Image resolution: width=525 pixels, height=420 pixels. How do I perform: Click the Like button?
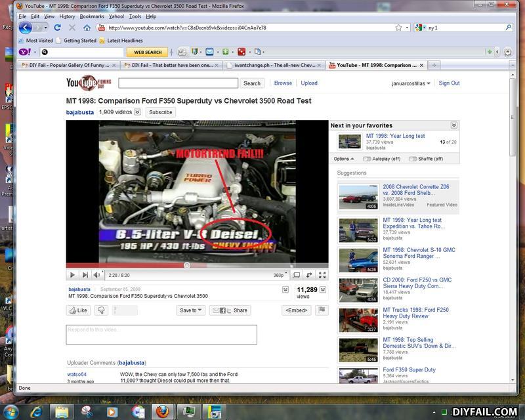(x=78, y=310)
